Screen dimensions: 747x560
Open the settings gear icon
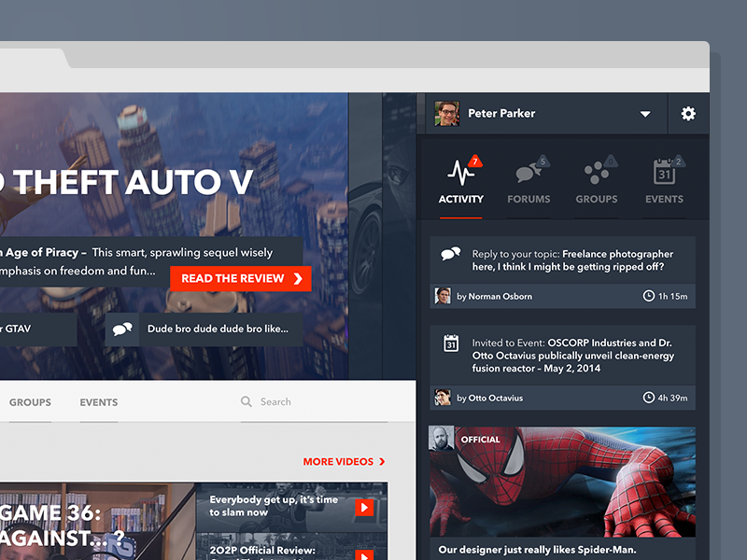pyautogui.click(x=688, y=113)
